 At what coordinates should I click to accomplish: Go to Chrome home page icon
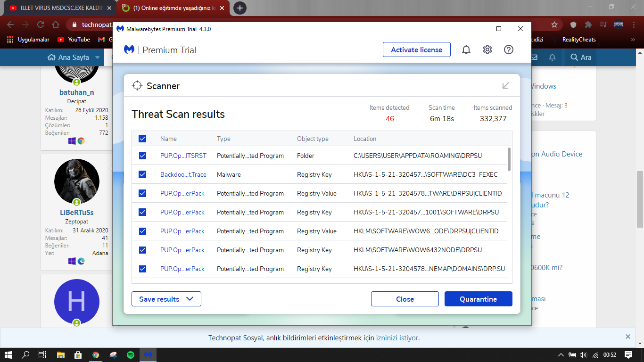56,25
